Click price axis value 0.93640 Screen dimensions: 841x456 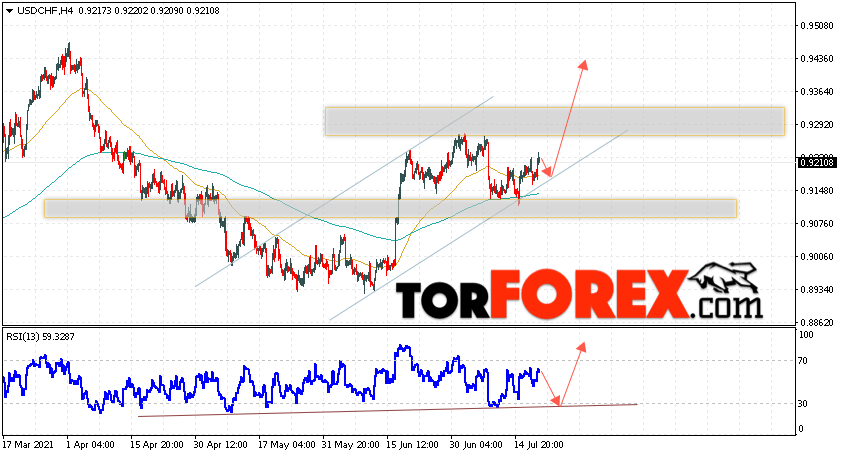tap(817, 92)
